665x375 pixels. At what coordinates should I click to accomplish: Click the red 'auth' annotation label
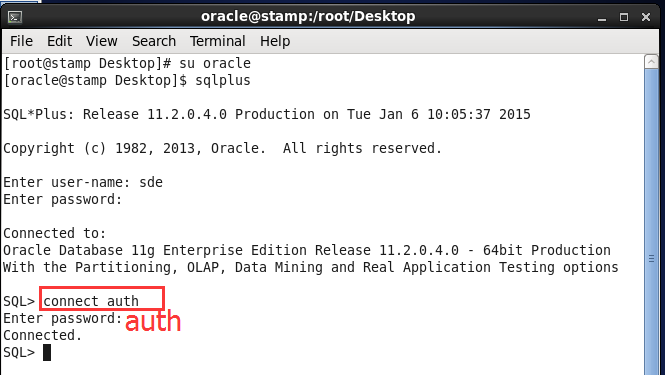coord(153,321)
